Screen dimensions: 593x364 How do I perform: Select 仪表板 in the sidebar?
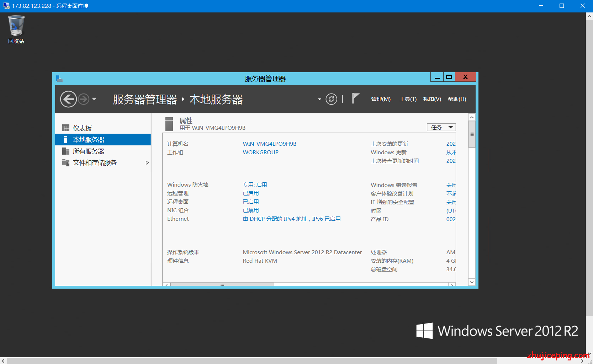coord(103,128)
